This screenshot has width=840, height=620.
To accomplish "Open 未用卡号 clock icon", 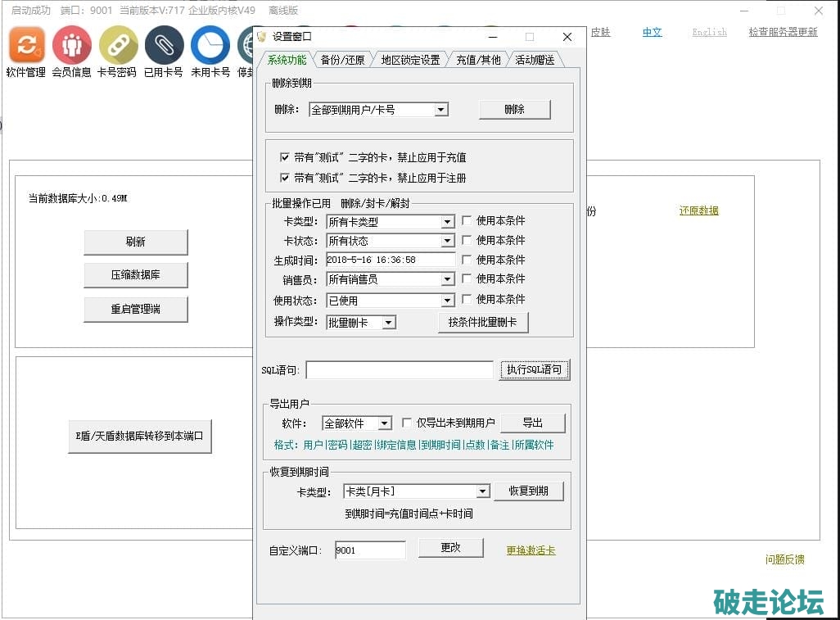I will (x=210, y=45).
